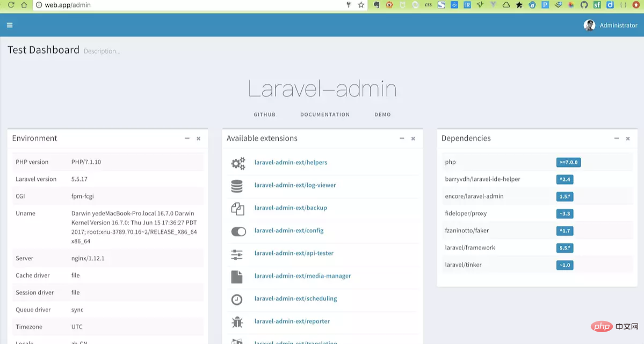This screenshot has width=644, height=344.
Task: Click the ^1.7 badge for fzaninotto/faker
Action: [565, 231]
